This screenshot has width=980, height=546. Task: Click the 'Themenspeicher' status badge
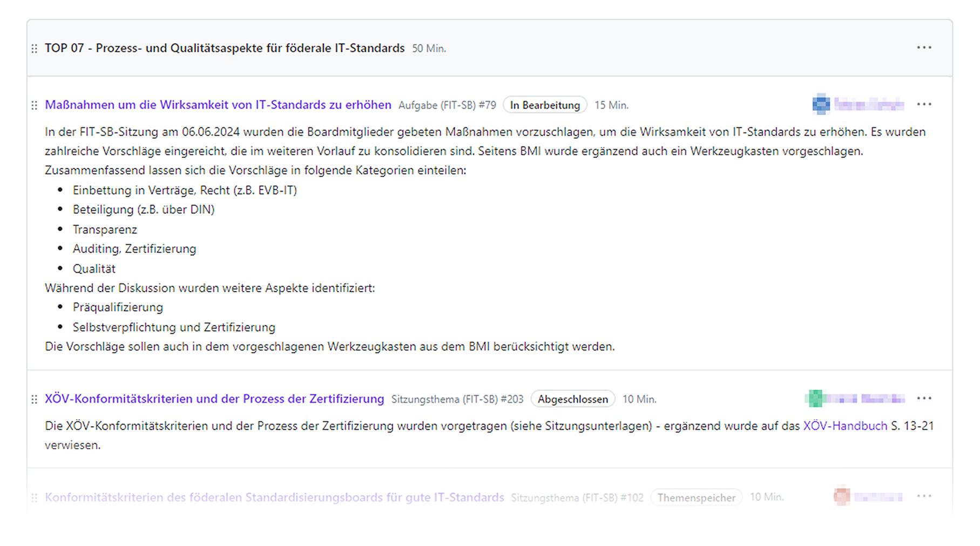(695, 497)
